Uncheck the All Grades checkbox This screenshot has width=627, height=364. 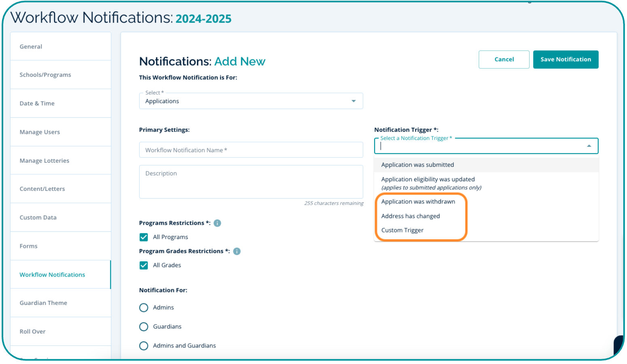(144, 265)
